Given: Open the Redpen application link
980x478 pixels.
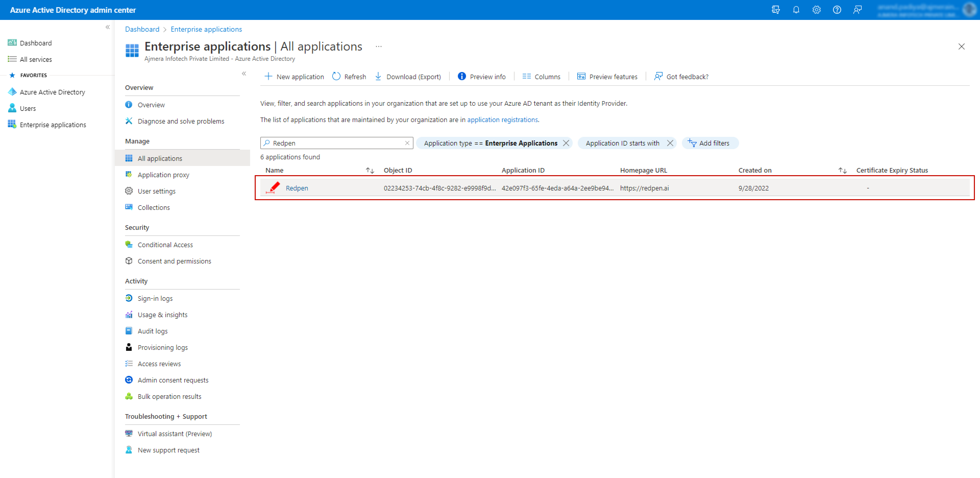Looking at the screenshot, I should pos(297,188).
